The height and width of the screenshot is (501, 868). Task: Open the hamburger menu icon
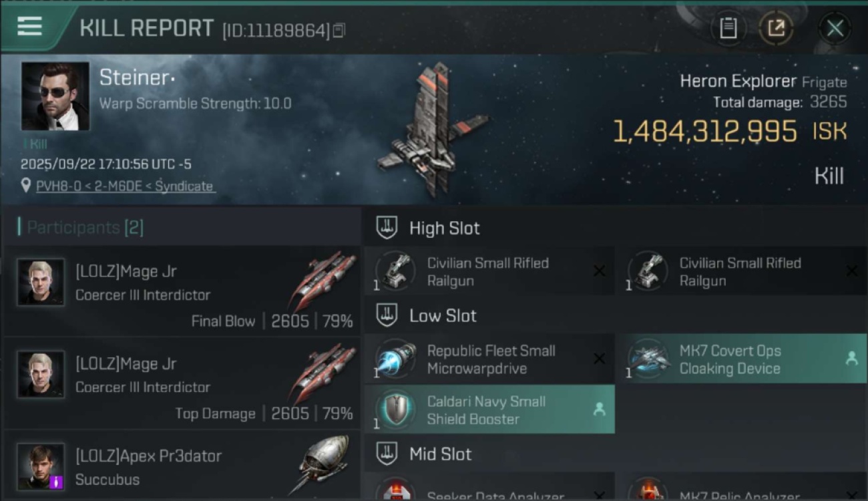point(29,27)
